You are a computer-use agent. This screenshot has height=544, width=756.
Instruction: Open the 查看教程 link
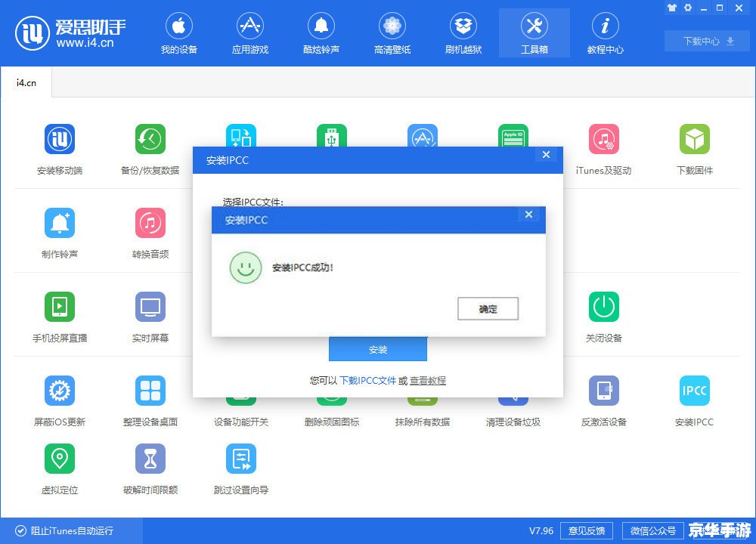coord(428,381)
